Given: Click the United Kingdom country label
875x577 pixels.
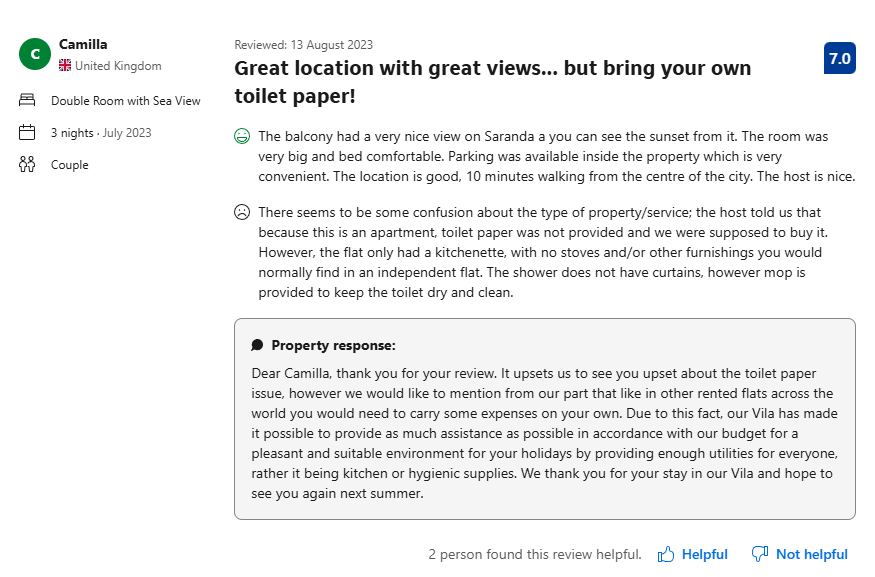Looking at the screenshot, I should 118,66.
